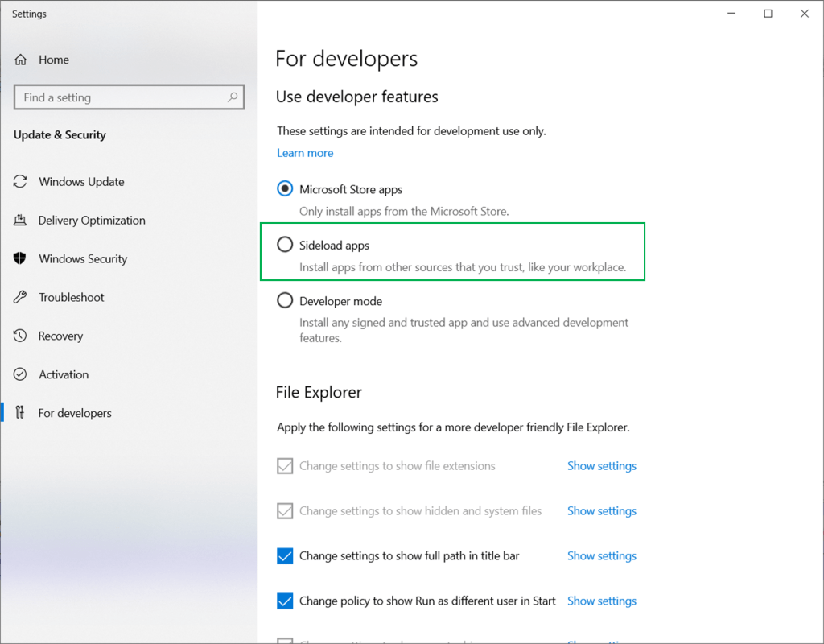Click the Delivery Optimization icon
Screen dimensions: 824x644
click(20, 221)
